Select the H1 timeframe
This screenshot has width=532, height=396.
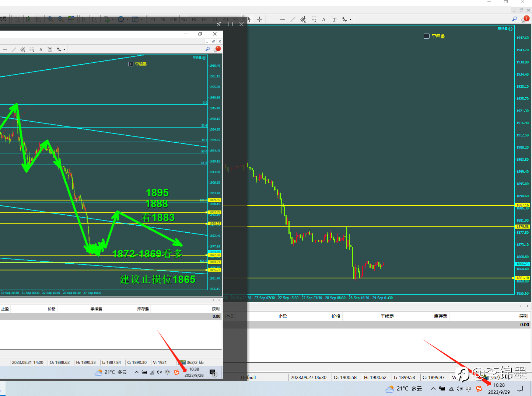pyautogui.click(x=194, y=19)
